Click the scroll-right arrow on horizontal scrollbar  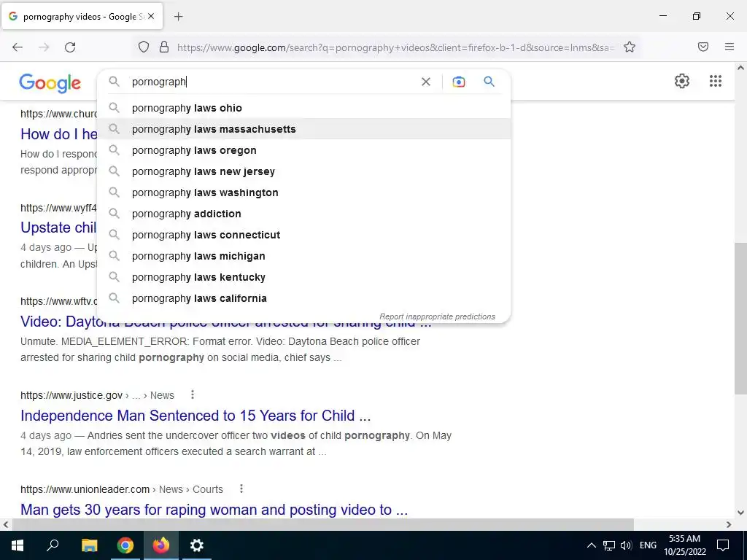[x=729, y=524]
